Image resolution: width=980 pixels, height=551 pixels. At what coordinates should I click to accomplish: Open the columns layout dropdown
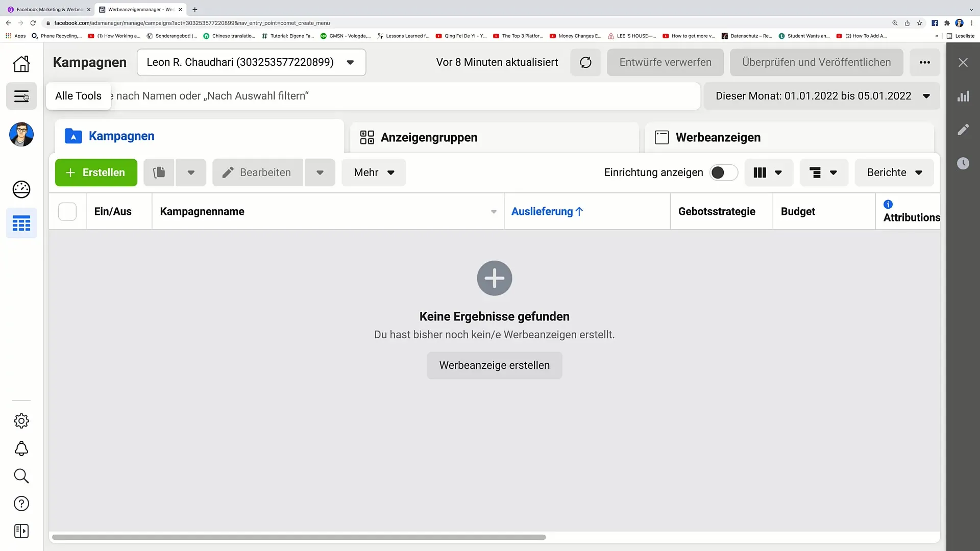click(x=769, y=172)
